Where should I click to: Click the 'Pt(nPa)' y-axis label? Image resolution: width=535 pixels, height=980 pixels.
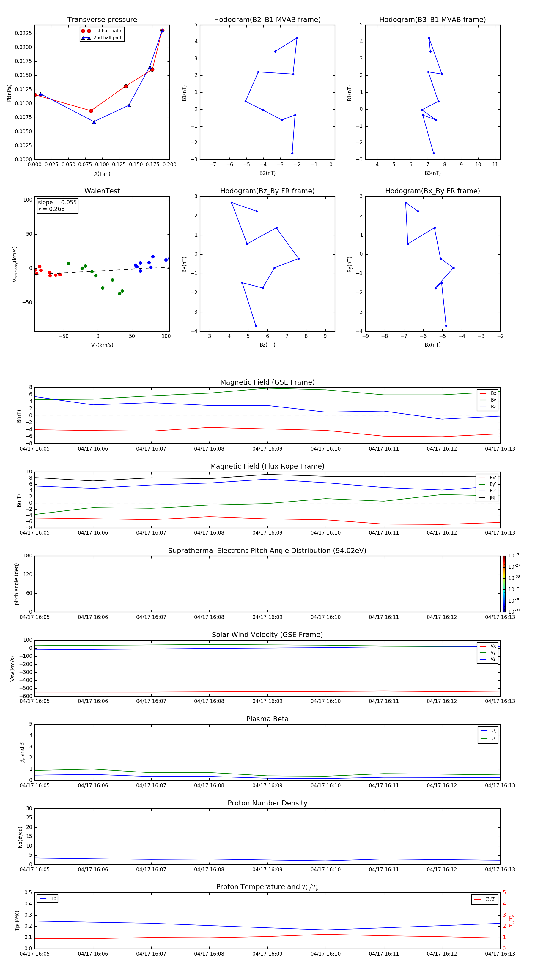[x=9, y=93]
